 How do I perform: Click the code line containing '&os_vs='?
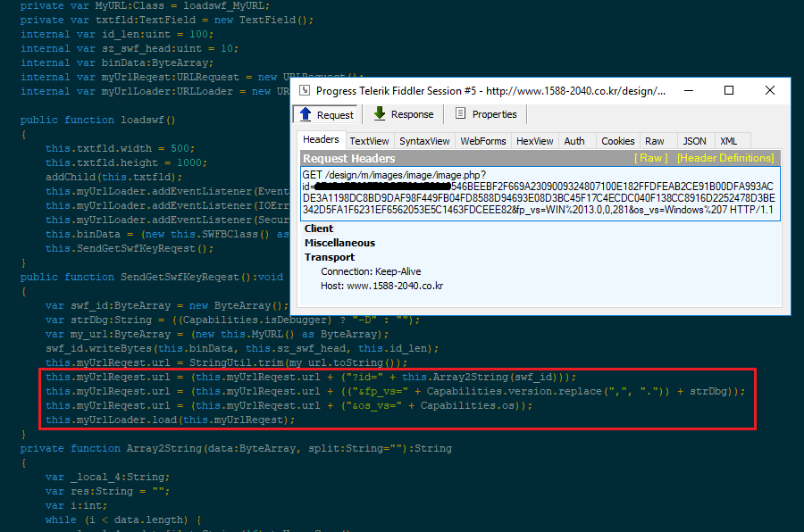click(289, 405)
